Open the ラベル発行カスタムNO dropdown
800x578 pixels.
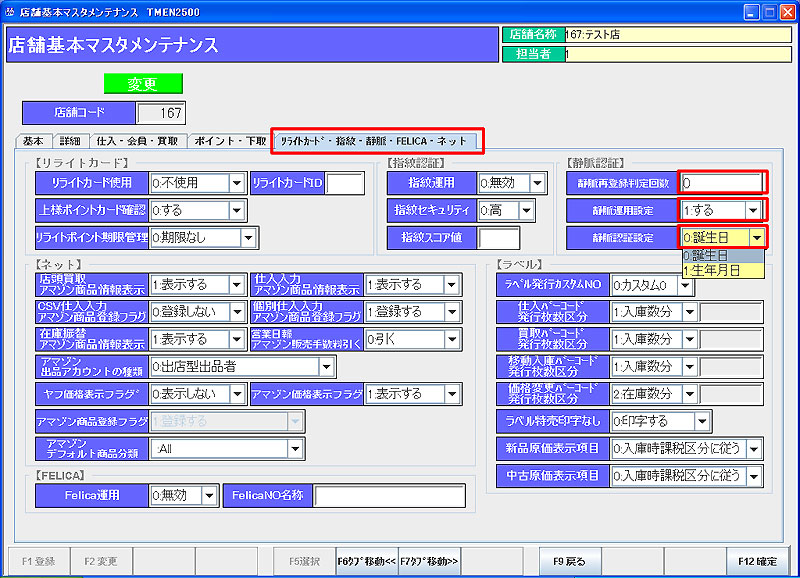pyautogui.click(x=684, y=285)
